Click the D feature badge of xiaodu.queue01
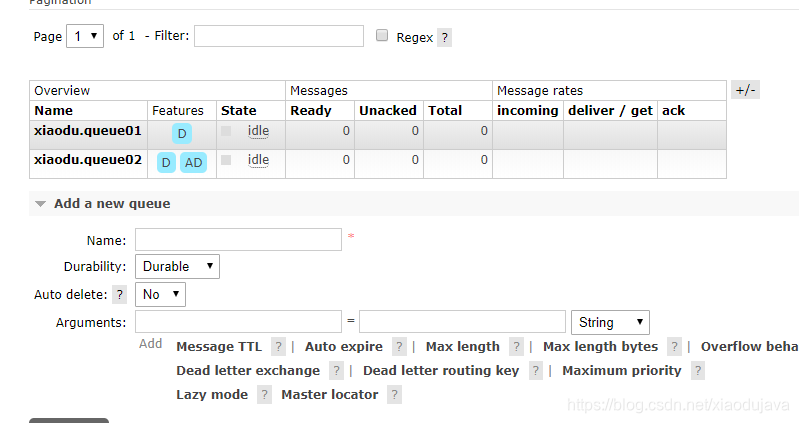Viewport: 799px width, 423px height. tap(182, 134)
